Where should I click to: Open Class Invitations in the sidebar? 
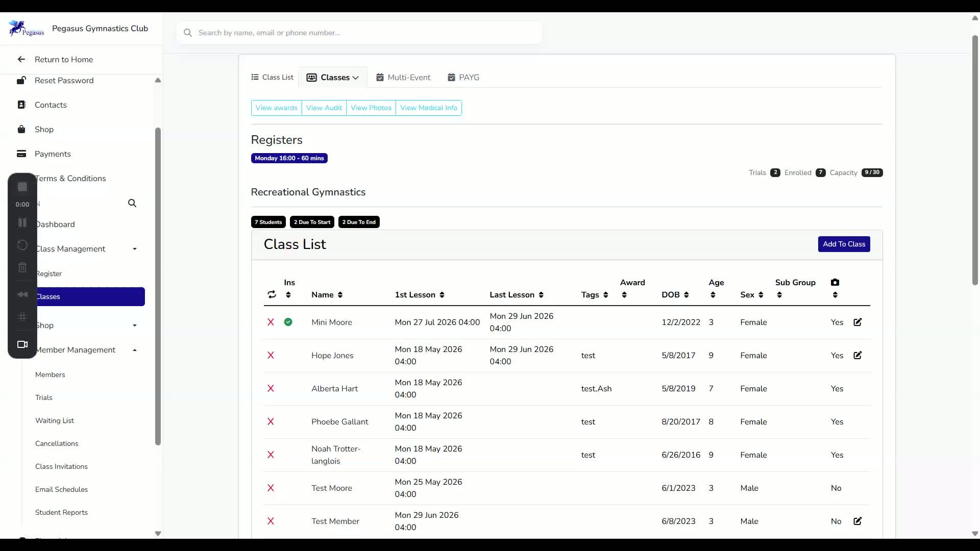61,467
